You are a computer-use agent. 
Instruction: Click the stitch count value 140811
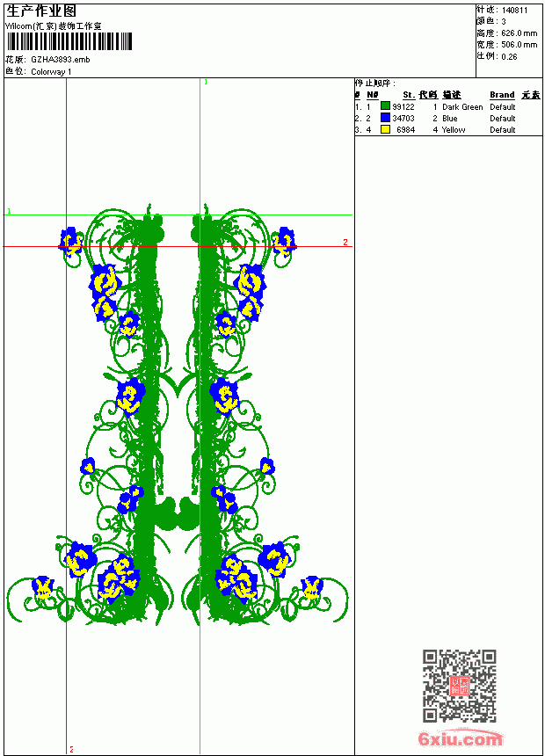[x=514, y=11]
